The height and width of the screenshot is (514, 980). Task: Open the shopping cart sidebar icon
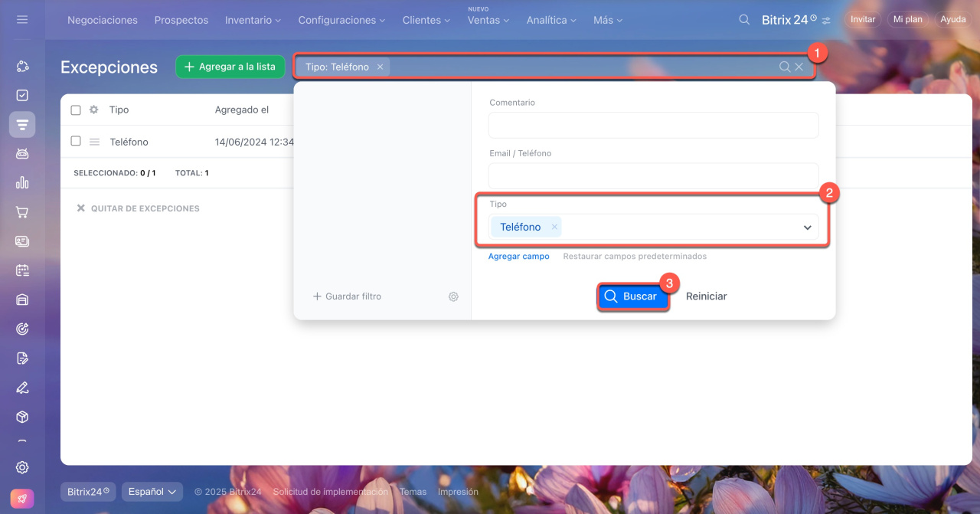pos(22,212)
